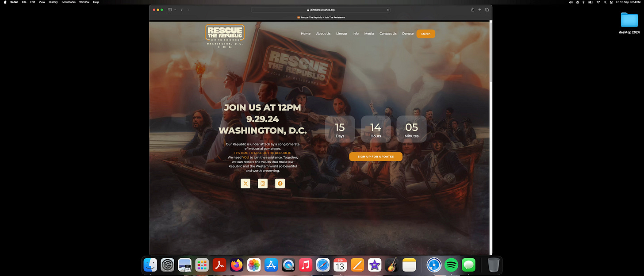Show the Safari sidebar with its toolbar icon
Screen dimensions: 644x276
coord(169,10)
